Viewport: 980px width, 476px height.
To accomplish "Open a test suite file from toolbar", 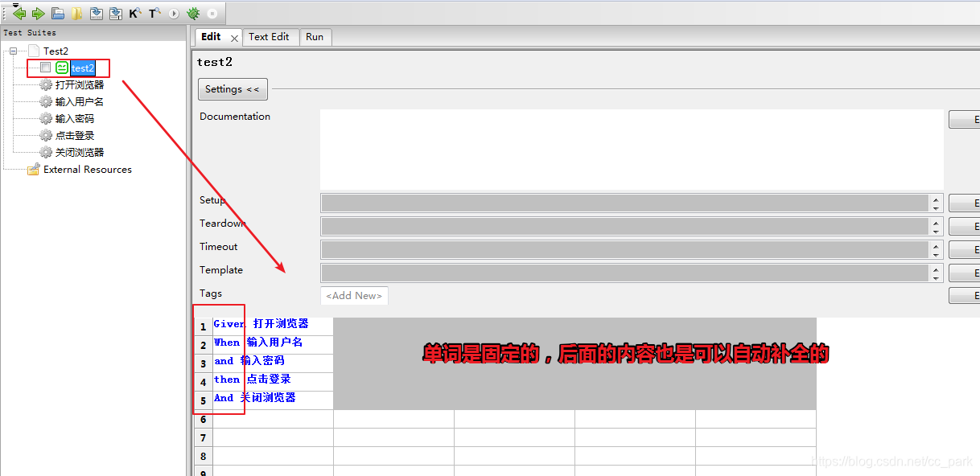I will point(58,14).
